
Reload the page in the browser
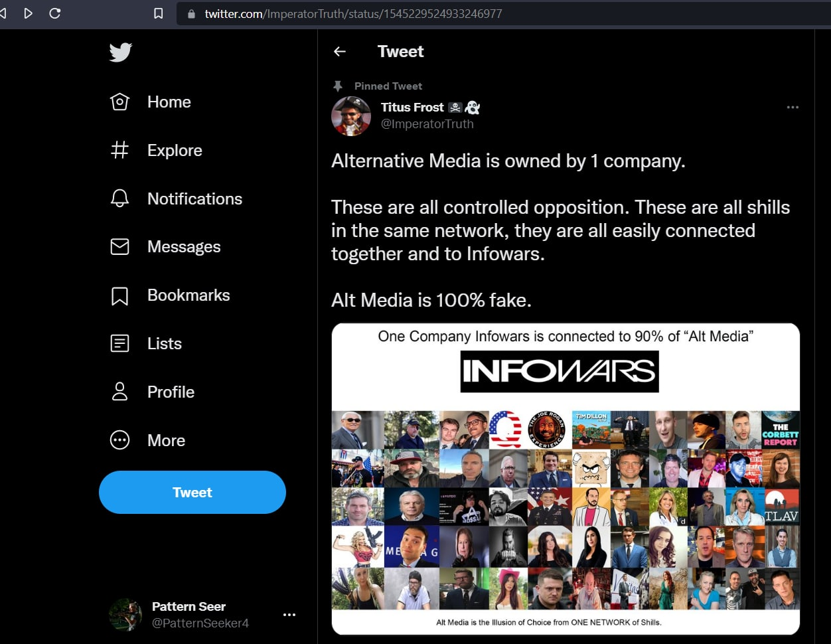pyautogui.click(x=55, y=13)
